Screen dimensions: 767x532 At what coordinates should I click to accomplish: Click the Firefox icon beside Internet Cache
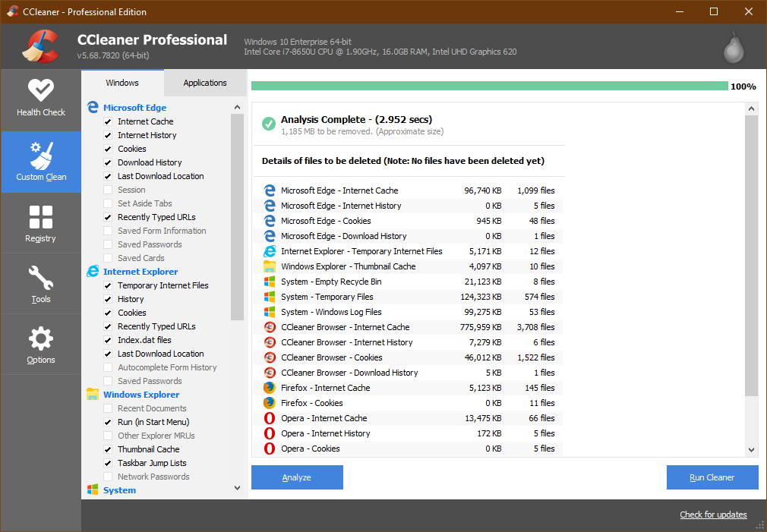coord(269,388)
